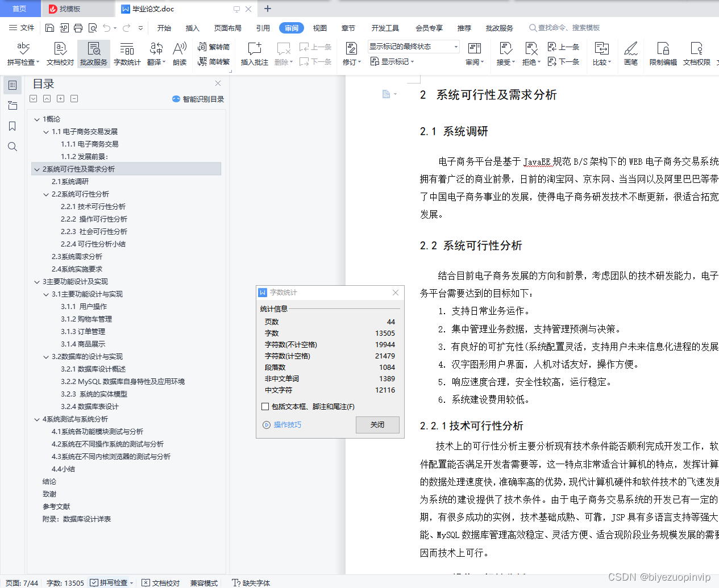Collapse the 4系统测试与系统分析 node
Image resolution: width=719 pixels, height=588 pixels.
coord(37,419)
